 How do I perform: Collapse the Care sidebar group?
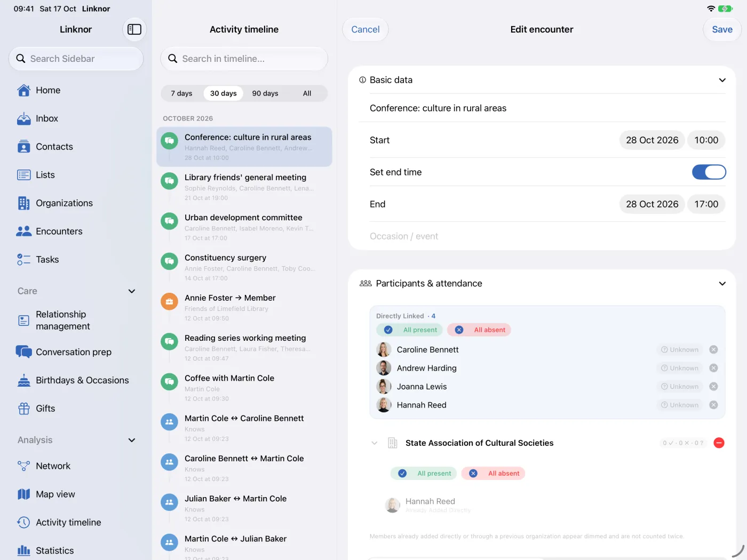pos(132,291)
